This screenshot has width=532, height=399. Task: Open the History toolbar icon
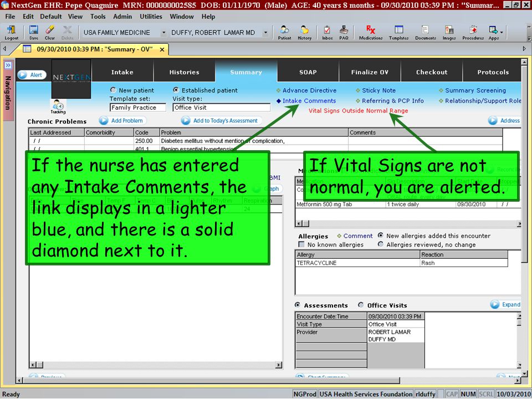(304, 33)
